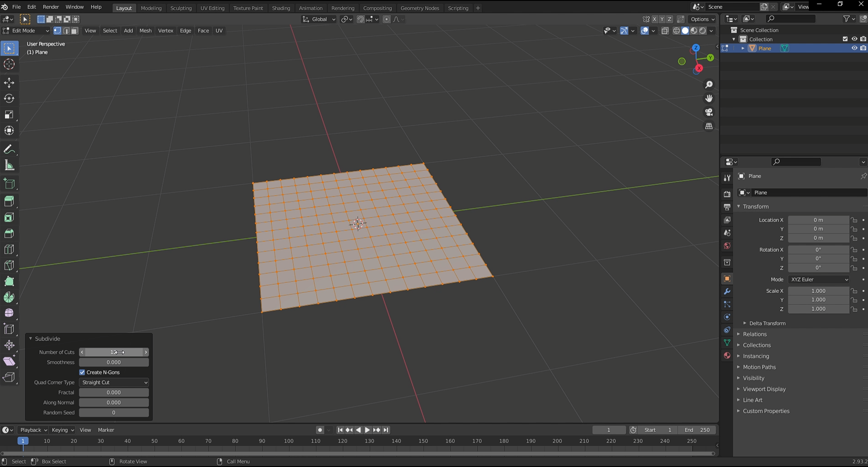Select the Shear tool
Image resolution: width=868 pixels, height=467 pixels.
point(9,361)
